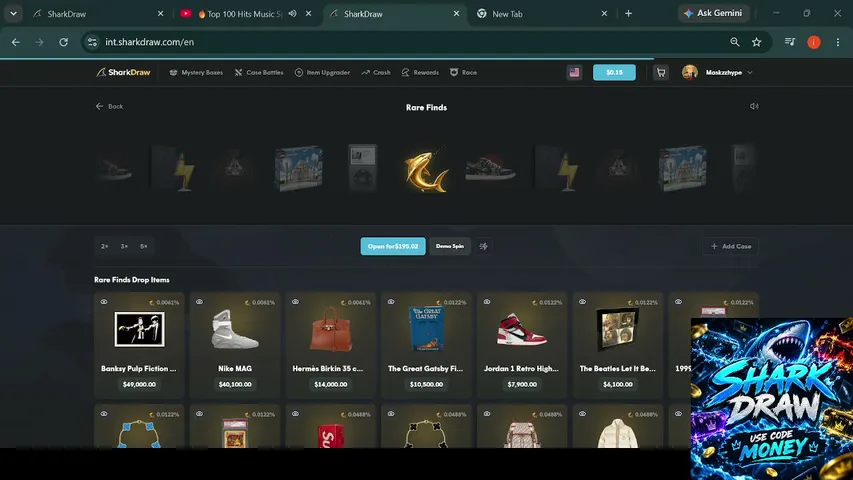Mute the Top 100 Hits Music tab audio
Image resolution: width=853 pixels, height=480 pixels.
coord(293,14)
